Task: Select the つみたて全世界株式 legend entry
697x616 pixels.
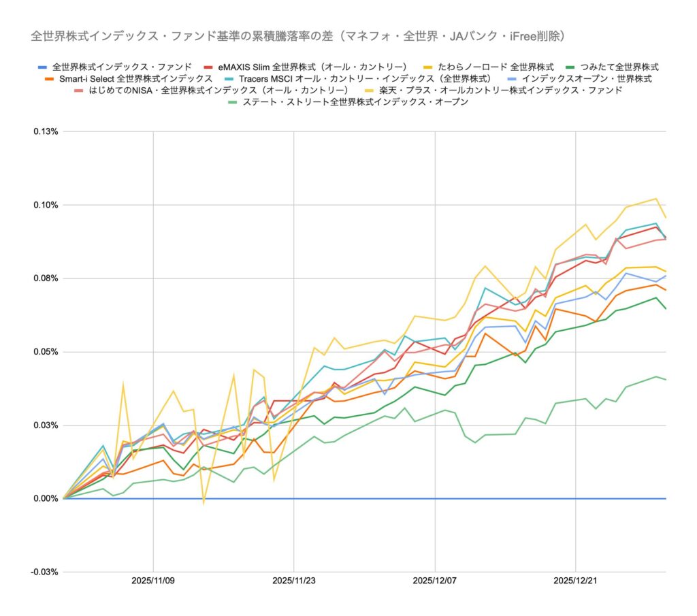Action: (619, 67)
